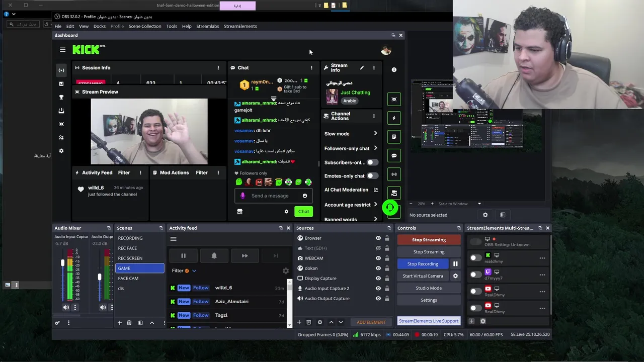Add a new source with plus icon
This screenshot has height=362, width=644.
pos(299,322)
